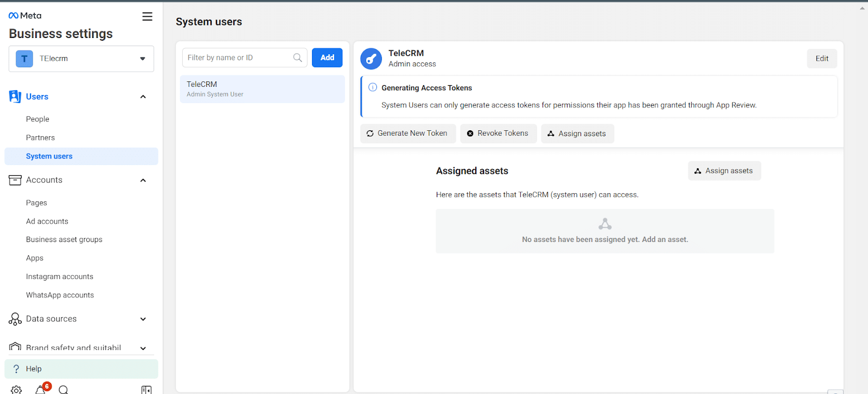Select TeleCRM Admin System User row
The width and height of the screenshot is (868, 394).
tap(263, 89)
